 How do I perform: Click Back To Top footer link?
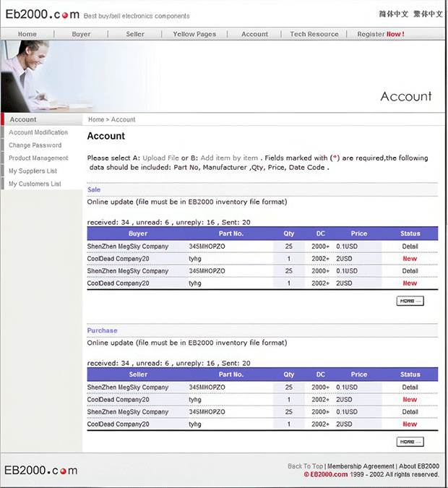306,466
